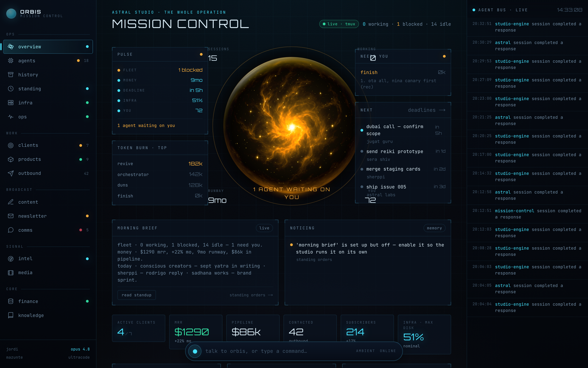The image size is (588, 368).
Task: Click the clients target icon
Action: [11, 145]
